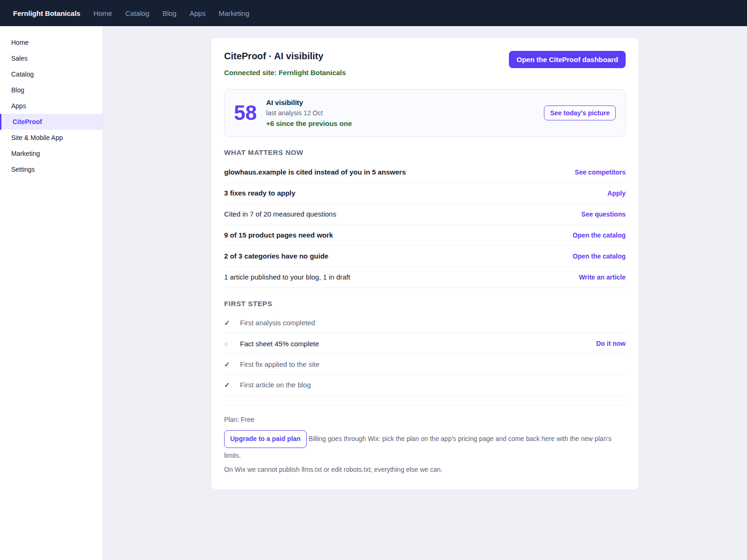Open Blog in the top navigation bar
Image resolution: width=747 pixels, height=560 pixels.
169,14
